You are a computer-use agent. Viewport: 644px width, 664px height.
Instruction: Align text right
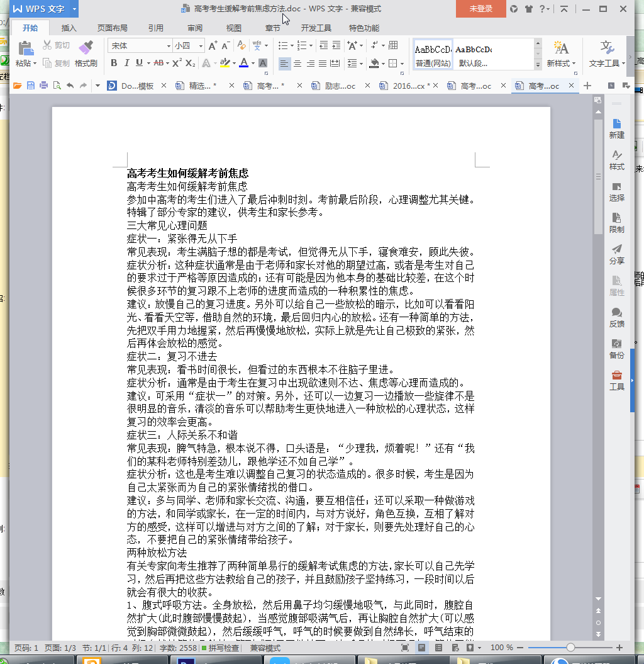(310, 64)
